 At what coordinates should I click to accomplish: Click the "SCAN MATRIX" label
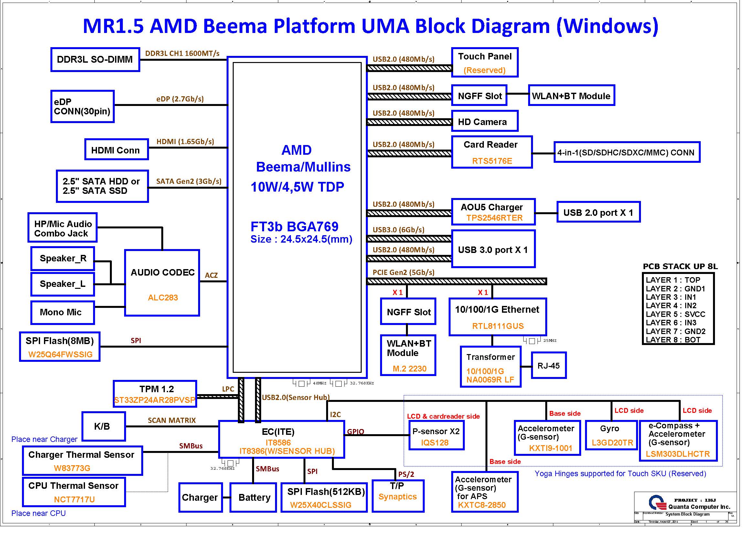[x=172, y=421]
